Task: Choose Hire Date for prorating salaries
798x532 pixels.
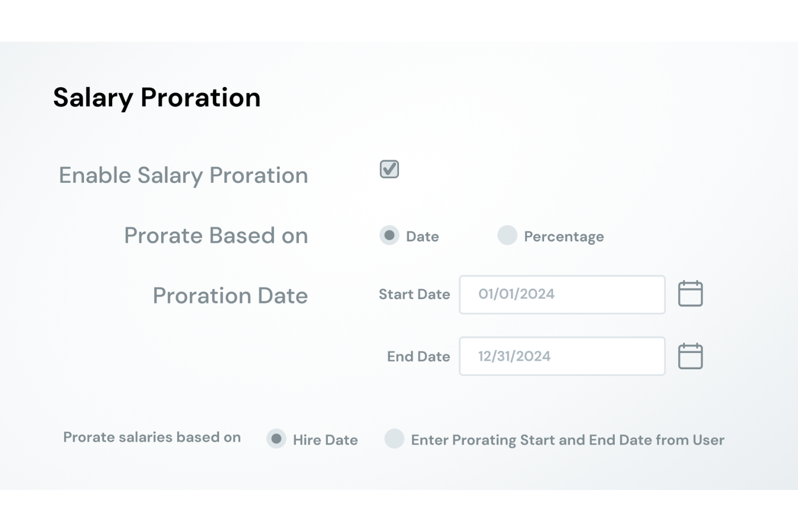Action: 276,439
